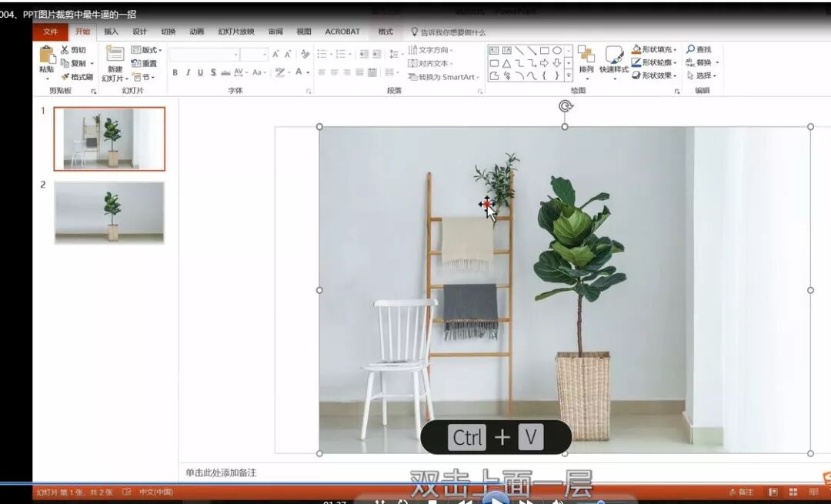The height and width of the screenshot is (504, 831).
Task: Click the Paste (粘贴) clipboard icon
Action: click(47, 55)
